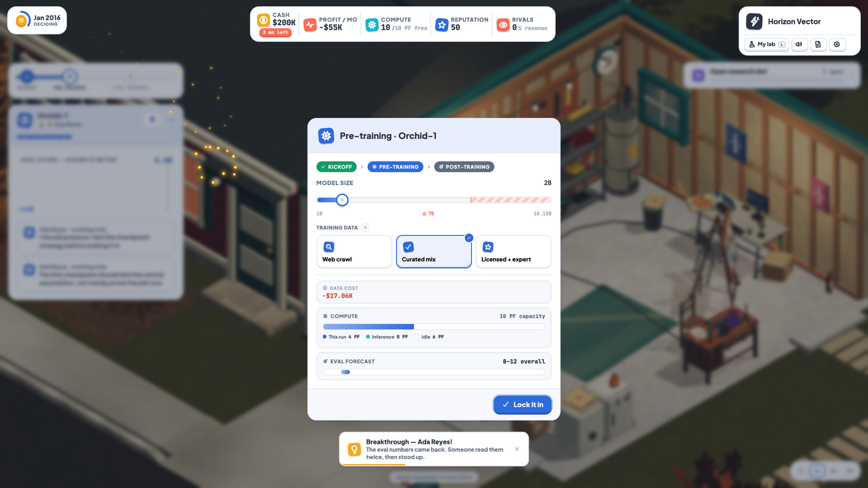Click the 3 mo left badge
The height and width of the screenshot is (488, 868).
(x=275, y=33)
